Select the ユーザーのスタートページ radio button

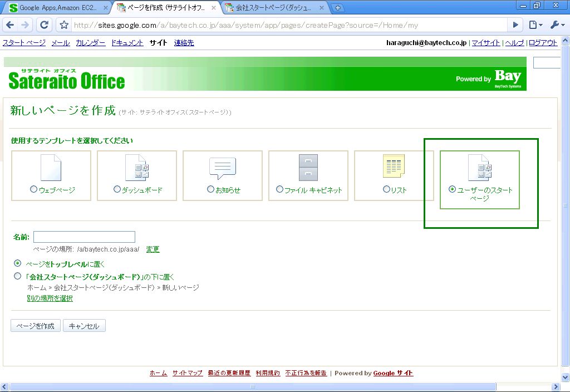click(x=452, y=189)
